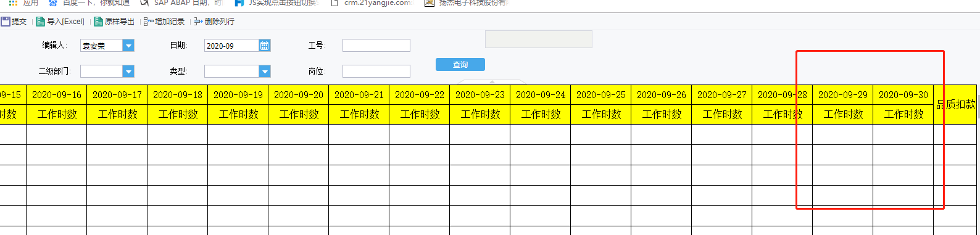Click the 编辑人 field showing 袁安荣

(102, 46)
